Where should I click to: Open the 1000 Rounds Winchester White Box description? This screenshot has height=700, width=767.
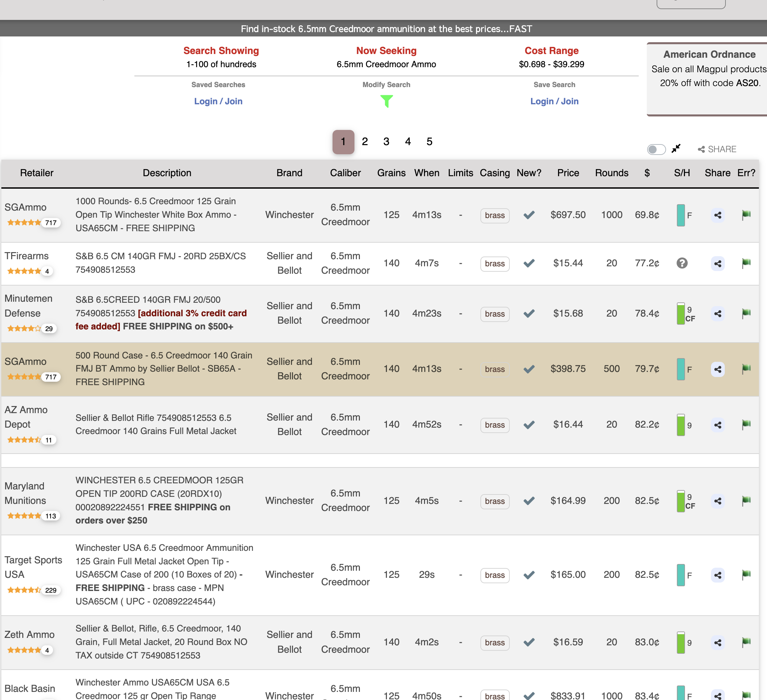point(156,215)
